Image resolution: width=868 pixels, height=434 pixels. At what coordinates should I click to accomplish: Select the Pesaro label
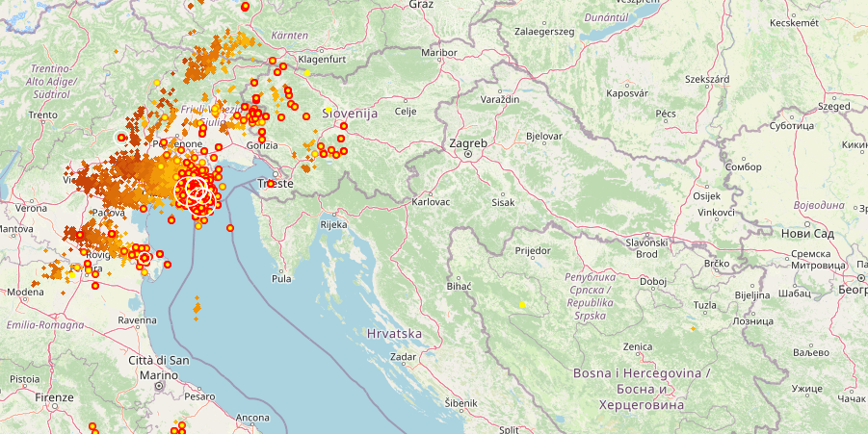(199, 396)
